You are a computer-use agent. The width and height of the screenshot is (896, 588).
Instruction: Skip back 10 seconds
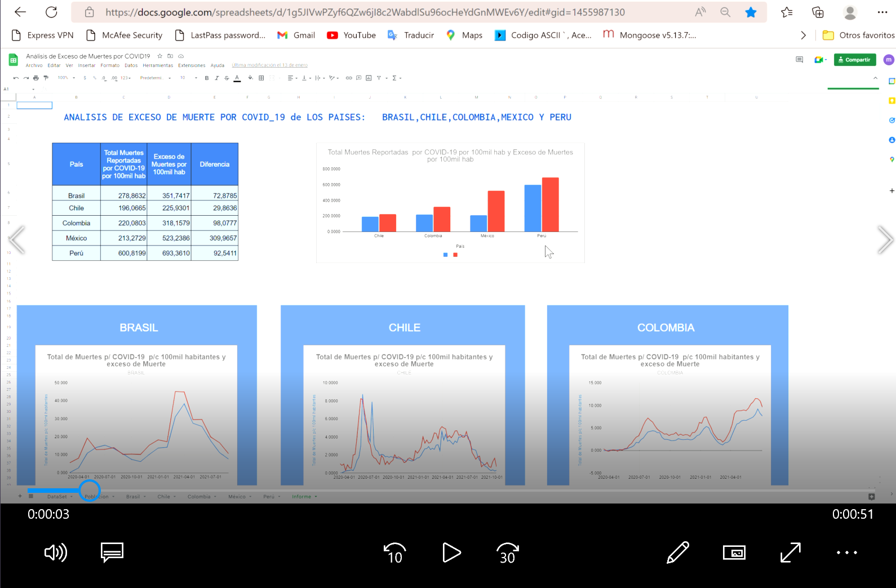(x=394, y=553)
